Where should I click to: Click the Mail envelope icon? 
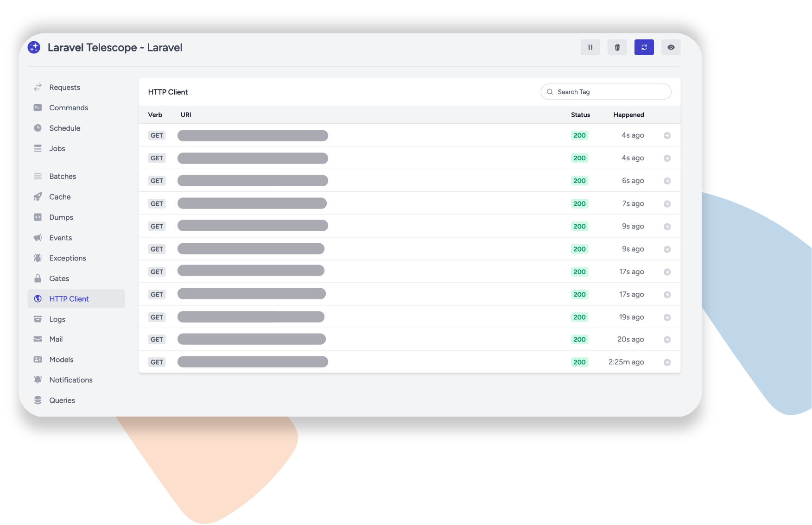click(x=38, y=339)
